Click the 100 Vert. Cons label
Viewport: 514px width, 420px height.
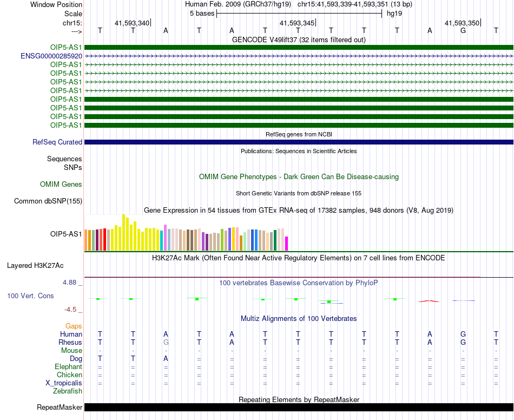click(x=30, y=296)
